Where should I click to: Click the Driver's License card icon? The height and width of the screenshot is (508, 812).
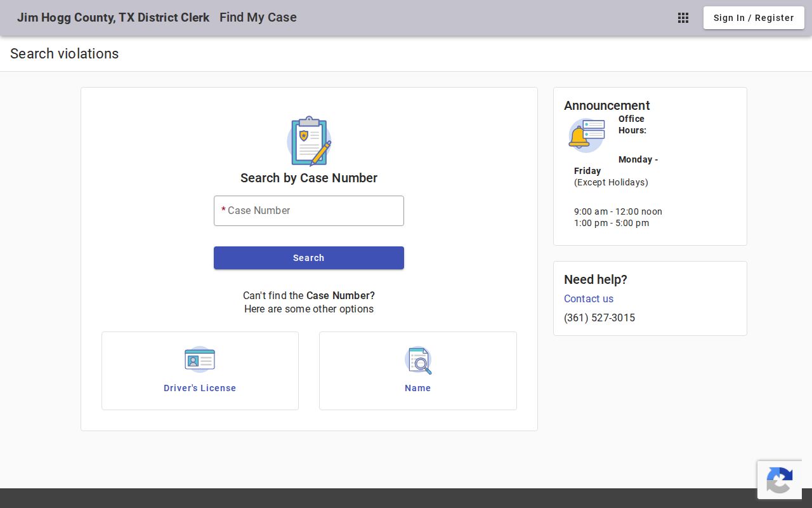click(200, 359)
